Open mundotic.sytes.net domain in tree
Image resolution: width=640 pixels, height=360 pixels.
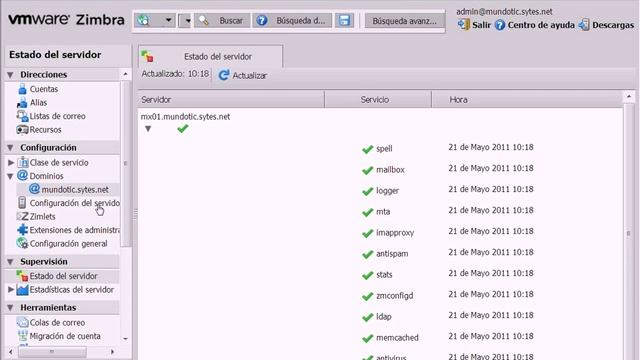[75, 190]
